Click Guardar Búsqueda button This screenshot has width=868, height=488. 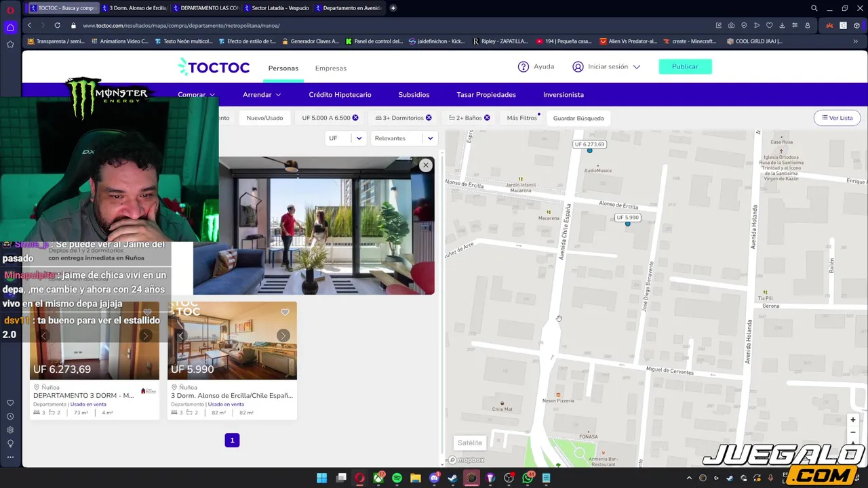click(x=578, y=118)
